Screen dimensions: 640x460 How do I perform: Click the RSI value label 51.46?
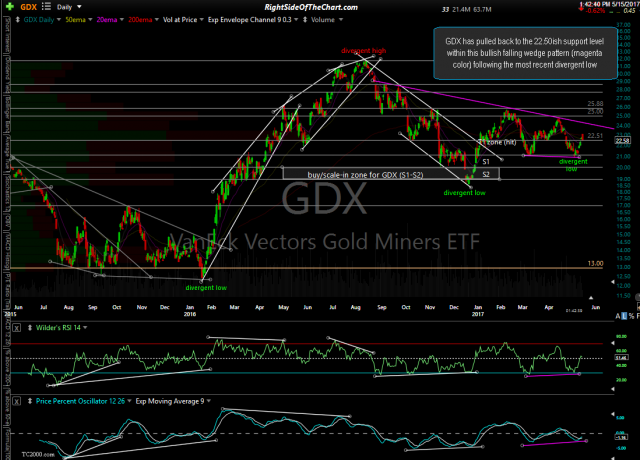(621, 358)
